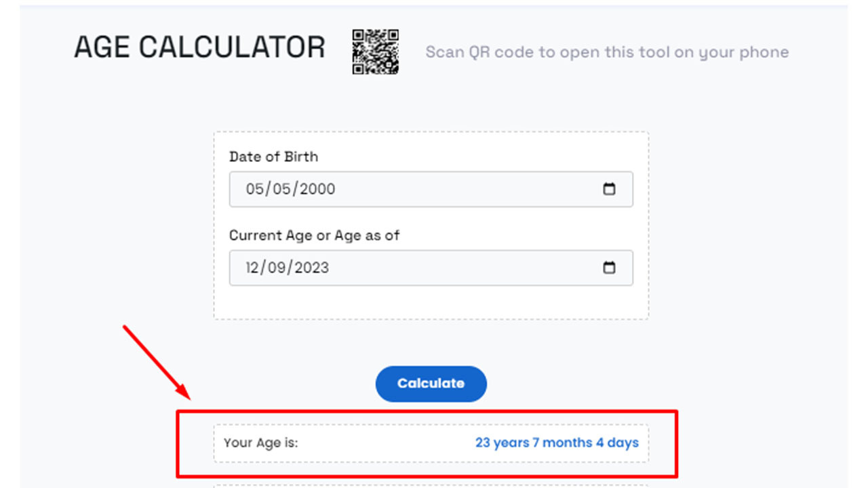This screenshot has height=488, width=868.
Task: Click the Scan QR code instruction text
Action: point(607,52)
